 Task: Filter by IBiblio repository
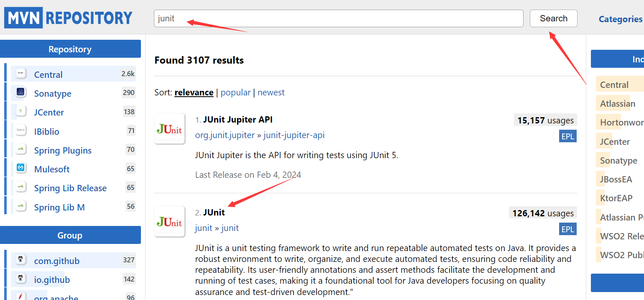[47, 131]
